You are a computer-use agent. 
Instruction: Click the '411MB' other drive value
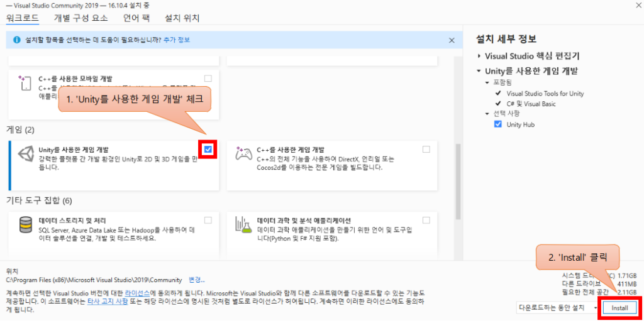(627, 283)
